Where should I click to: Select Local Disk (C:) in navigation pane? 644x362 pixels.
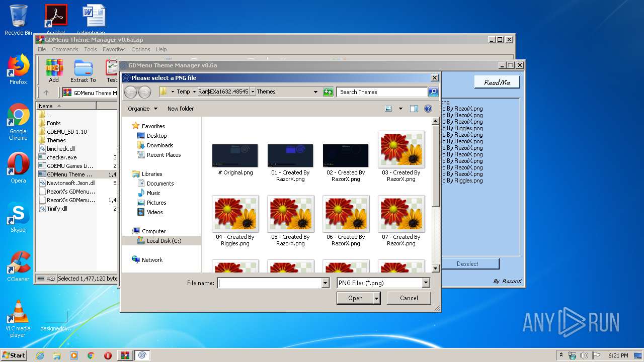(x=164, y=241)
